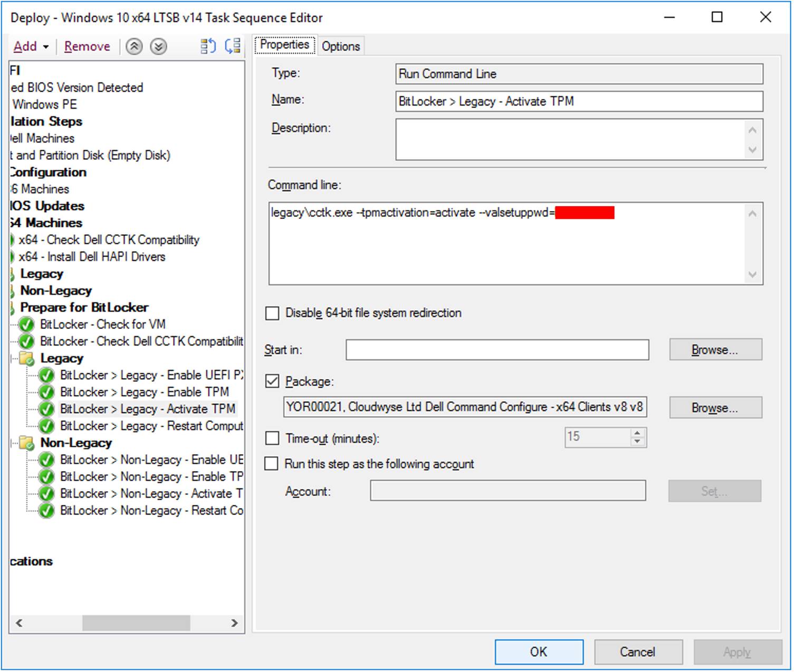Select the Prepare for BitLocker group

(84, 308)
